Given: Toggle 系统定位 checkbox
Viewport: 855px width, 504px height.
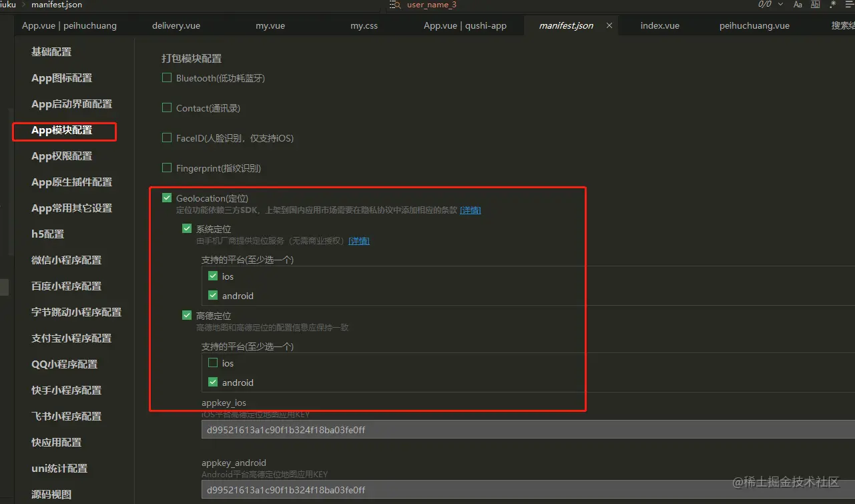Looking at the screenshot, I should 187,228.
